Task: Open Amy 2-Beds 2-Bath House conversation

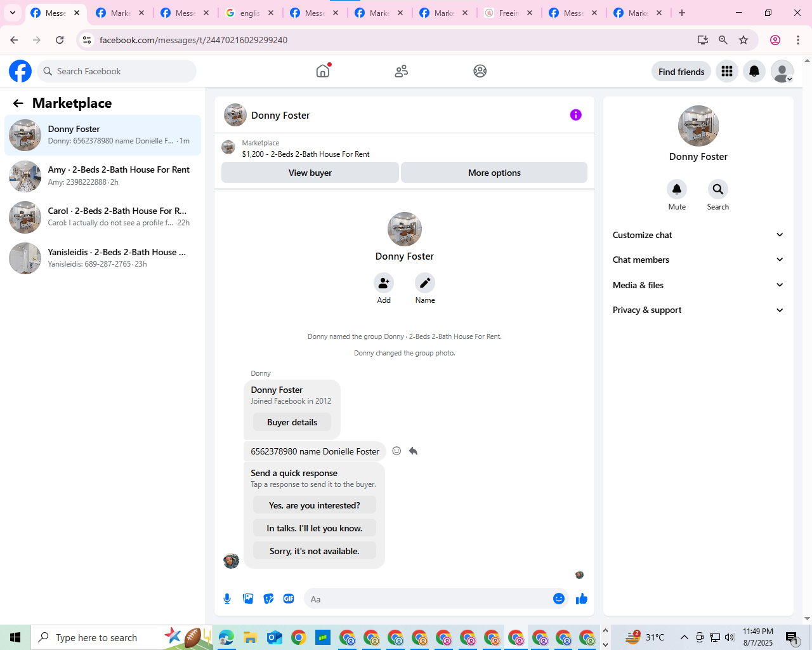Action: click(x=103, y=176)
